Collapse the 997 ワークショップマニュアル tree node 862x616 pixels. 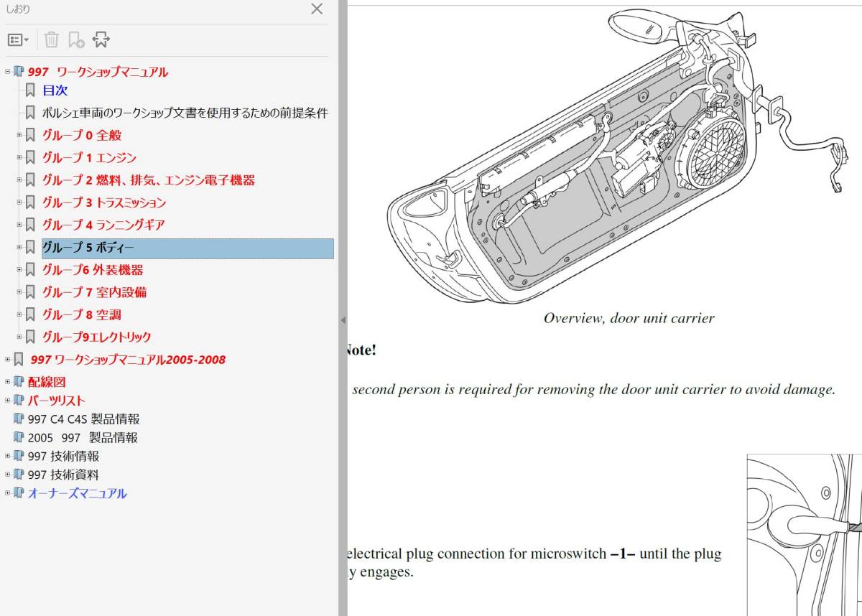[8, 72]
